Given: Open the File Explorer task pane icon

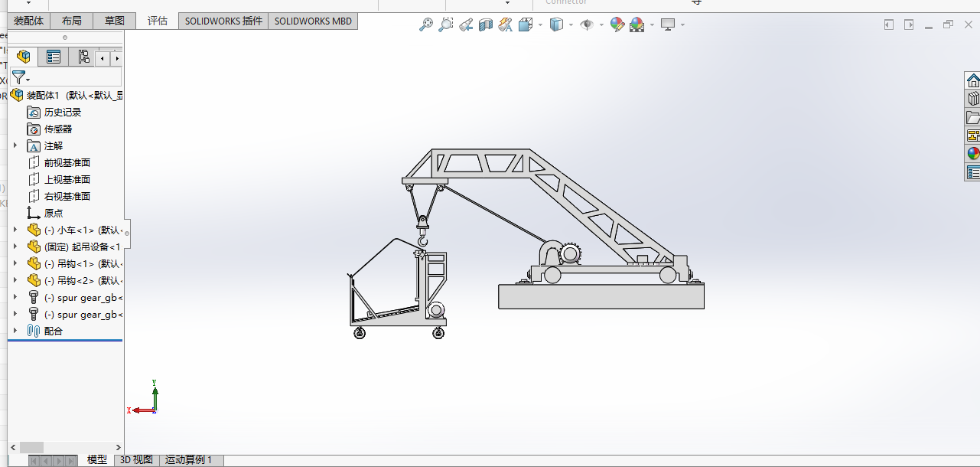Looking at the screenshot, I should [x=973, y=117].
